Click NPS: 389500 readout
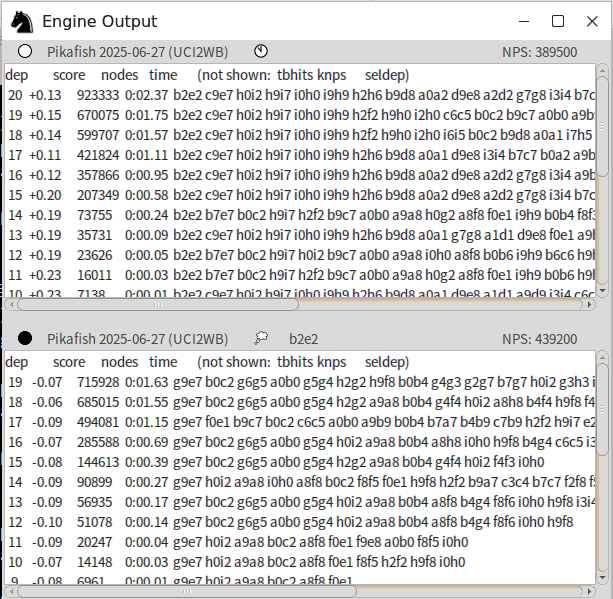 [x=539, y=52]
